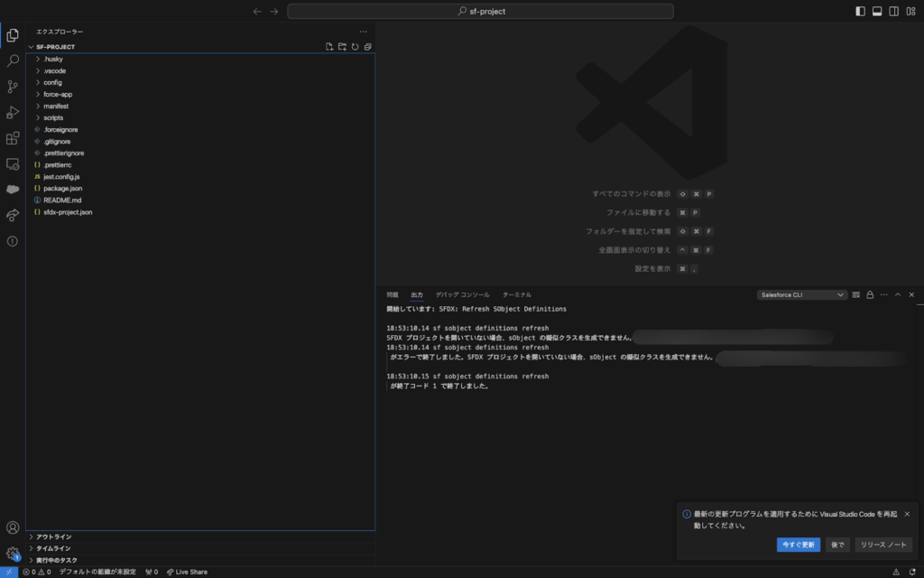Toggle the primary sidebar layout button
Screen dimensions: 924x578
[860, 12]
